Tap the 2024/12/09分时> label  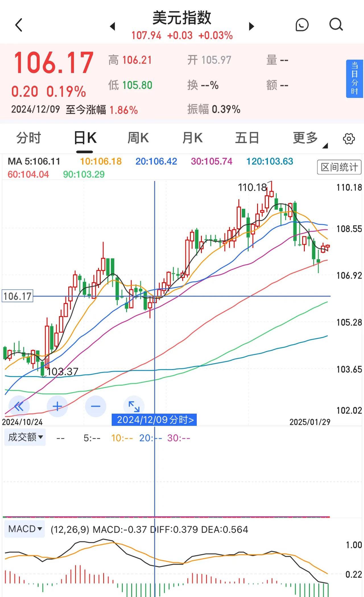tap(154, 420)
